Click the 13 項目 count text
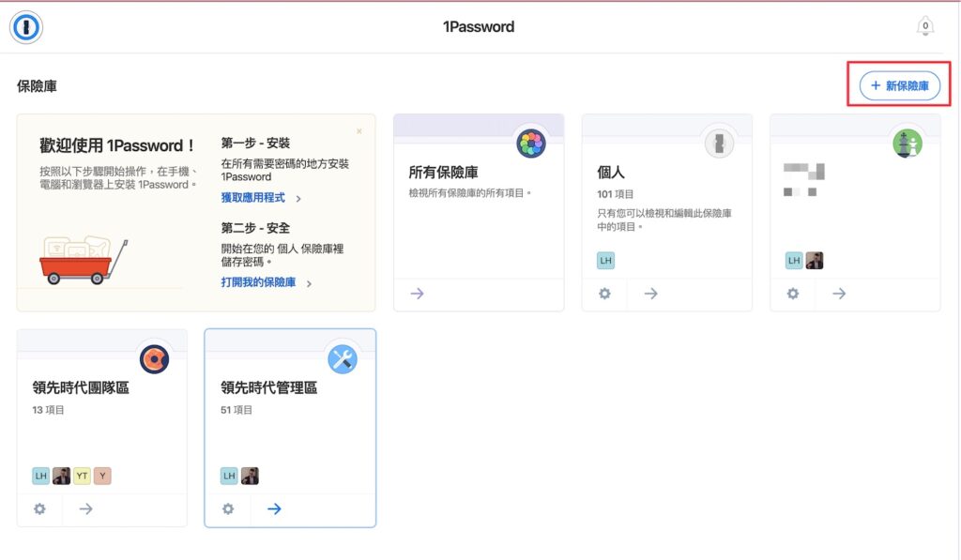The image size is (961, 560). [x=49, y=410]
